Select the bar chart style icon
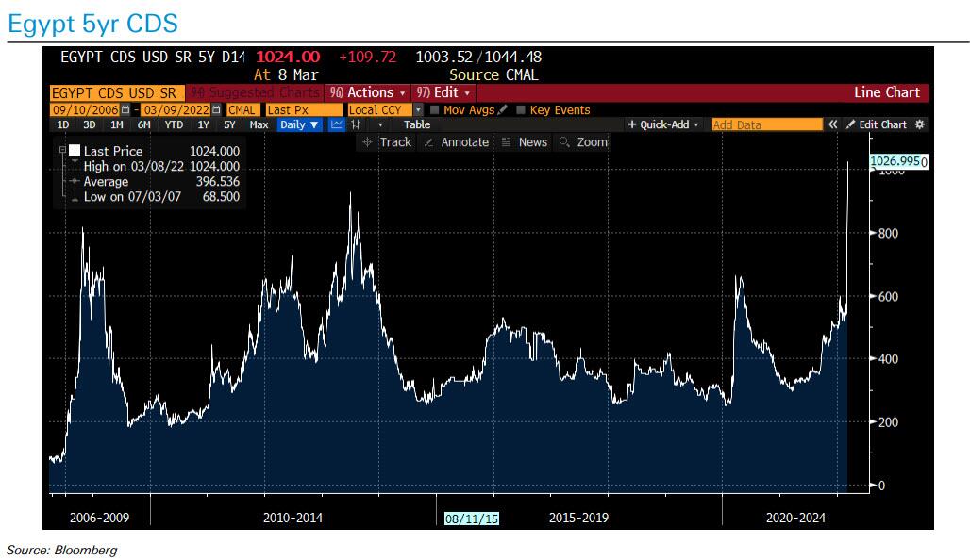 356,124
